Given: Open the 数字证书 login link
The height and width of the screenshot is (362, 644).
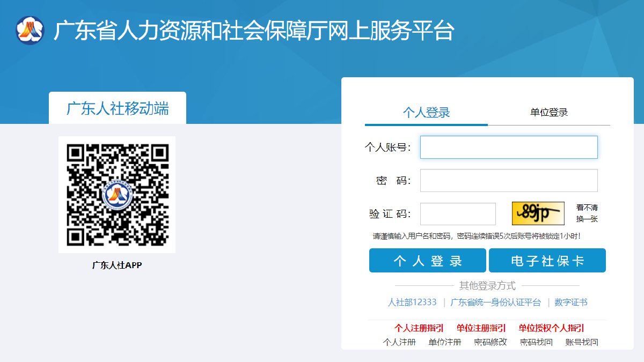Looking at the screenshot, I should point(571,302).
